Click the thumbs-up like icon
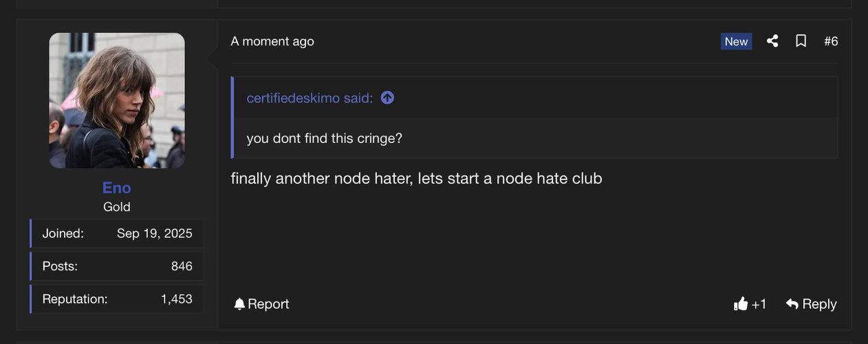 pyautogui.click(x=740, y=304)
